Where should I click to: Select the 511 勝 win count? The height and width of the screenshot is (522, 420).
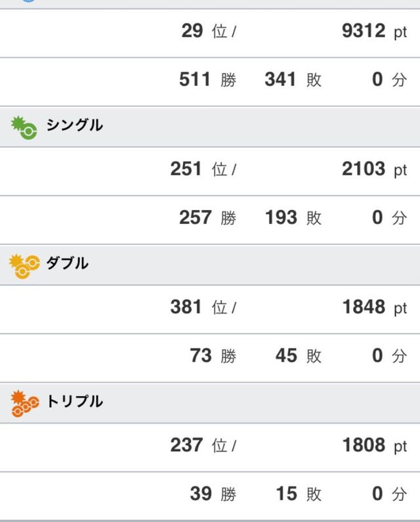coord(207,79)
